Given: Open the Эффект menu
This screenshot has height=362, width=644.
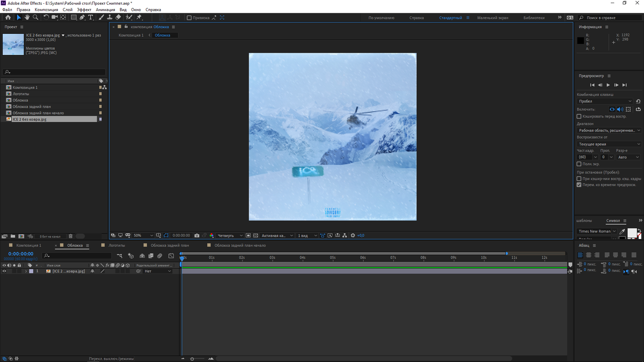Looking at the screenshot, I should pyautogui.click(x=84, y=10).
